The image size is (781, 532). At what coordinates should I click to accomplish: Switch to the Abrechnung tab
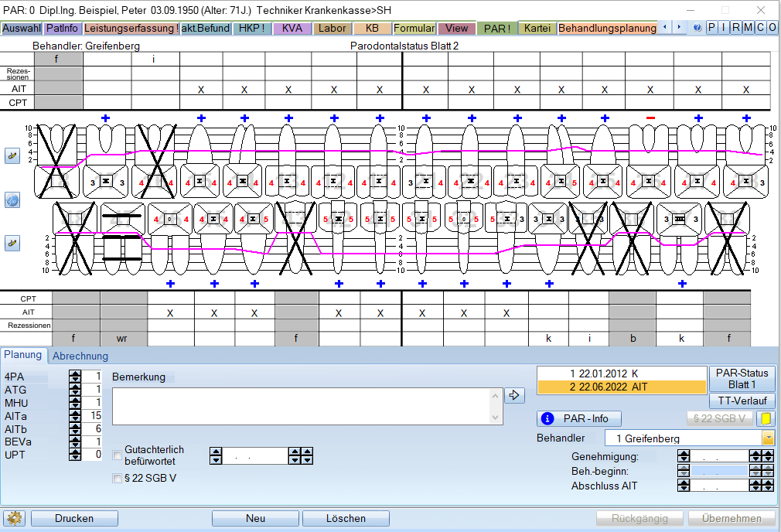pyautogui.click(x=80, y=356)
